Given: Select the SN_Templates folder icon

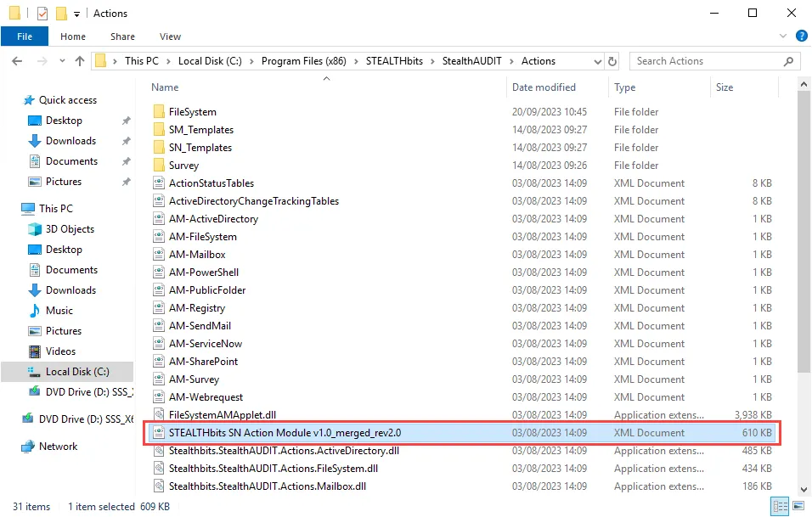Looking at the screenshot, I should point(159,147).
